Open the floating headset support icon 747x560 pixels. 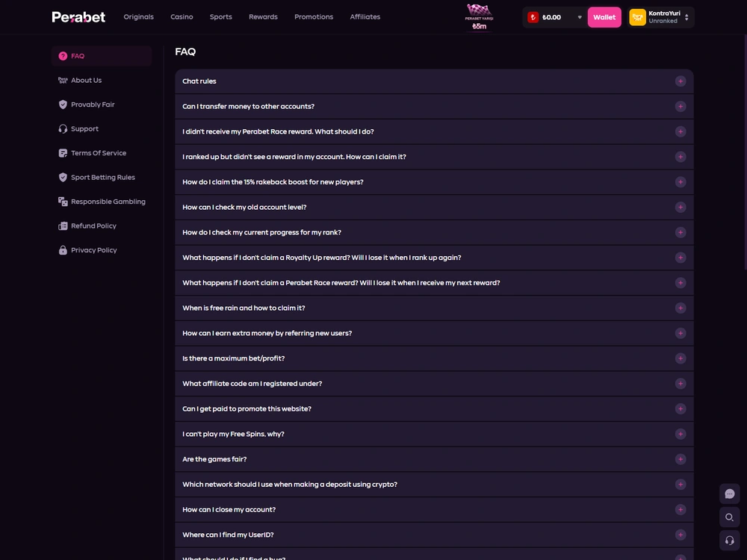pos(729,541)
